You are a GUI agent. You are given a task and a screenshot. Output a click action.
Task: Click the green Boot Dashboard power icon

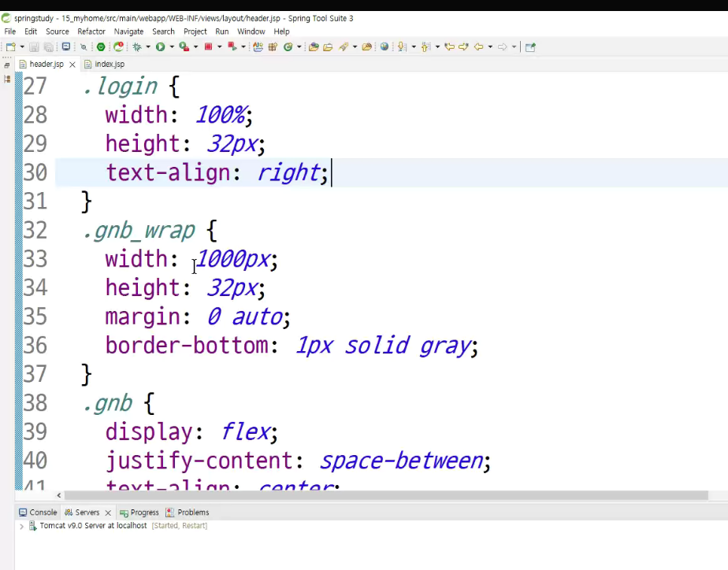click(101, 46)
